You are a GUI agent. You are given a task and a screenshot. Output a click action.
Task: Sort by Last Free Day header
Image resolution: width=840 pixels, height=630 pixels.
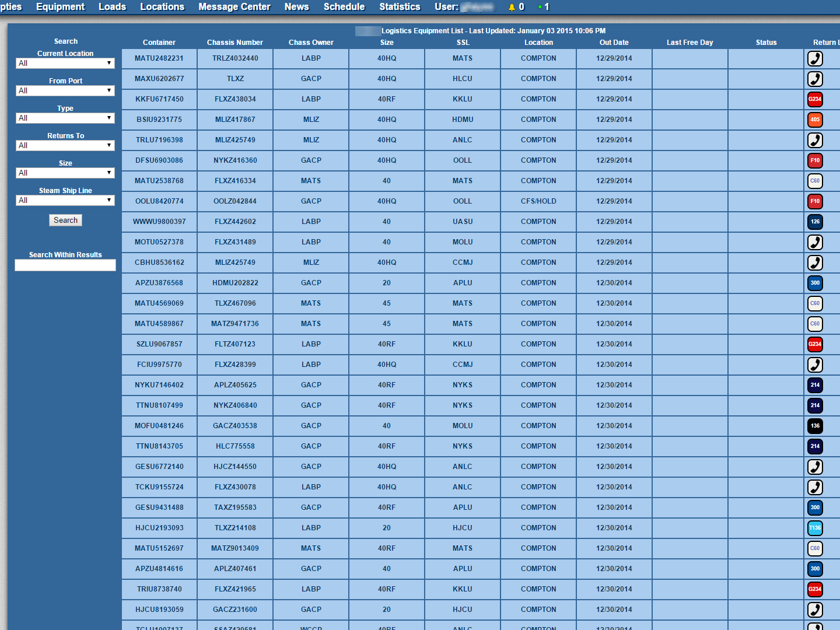pyautogui.click(x=690, y=43)
